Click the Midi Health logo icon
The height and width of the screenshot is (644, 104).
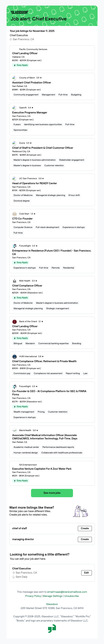(x=15, y=281)
